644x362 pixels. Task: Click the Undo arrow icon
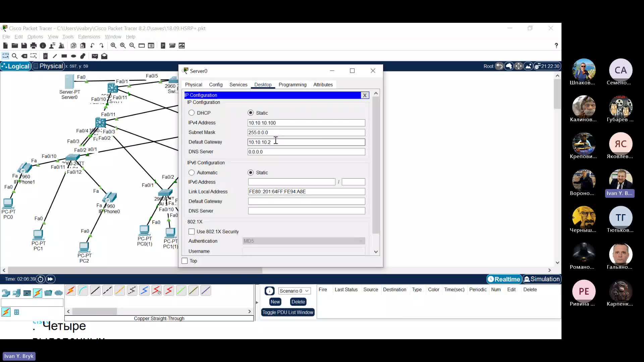pyautogui.click(x=92, y=46)
